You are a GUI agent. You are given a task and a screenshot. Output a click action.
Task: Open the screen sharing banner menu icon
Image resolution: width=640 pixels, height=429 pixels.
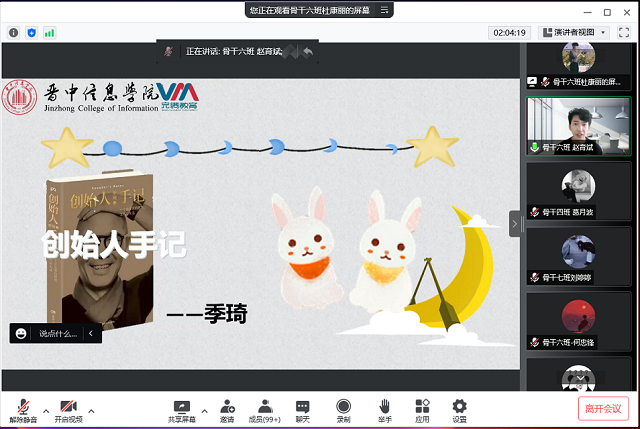tap(384, 10)
